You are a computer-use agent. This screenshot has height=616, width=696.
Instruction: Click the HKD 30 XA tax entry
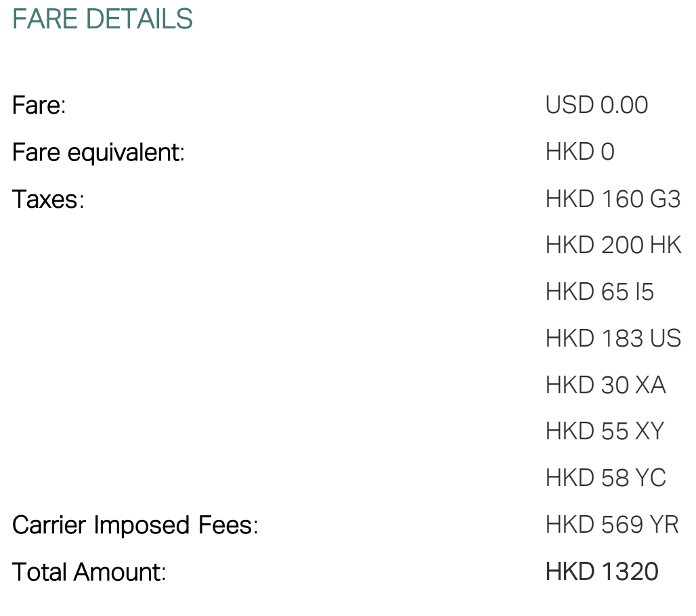(605, 385)
